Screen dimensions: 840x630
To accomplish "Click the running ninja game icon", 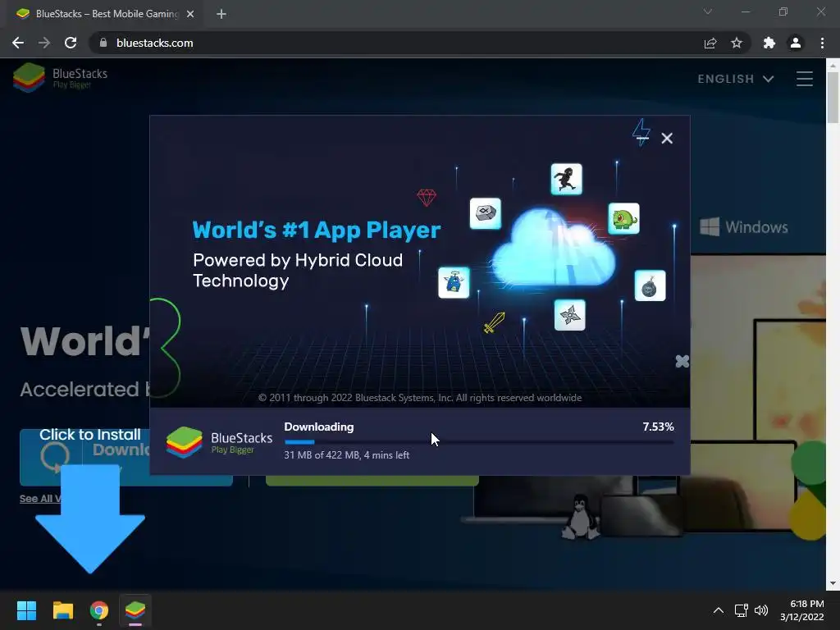I will click(566, 179).
